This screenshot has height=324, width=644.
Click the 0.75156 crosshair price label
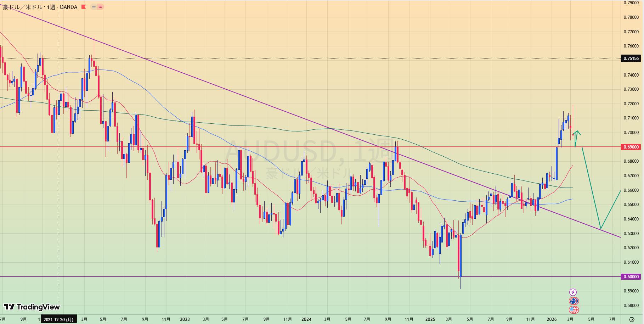[x=631, y=58]
